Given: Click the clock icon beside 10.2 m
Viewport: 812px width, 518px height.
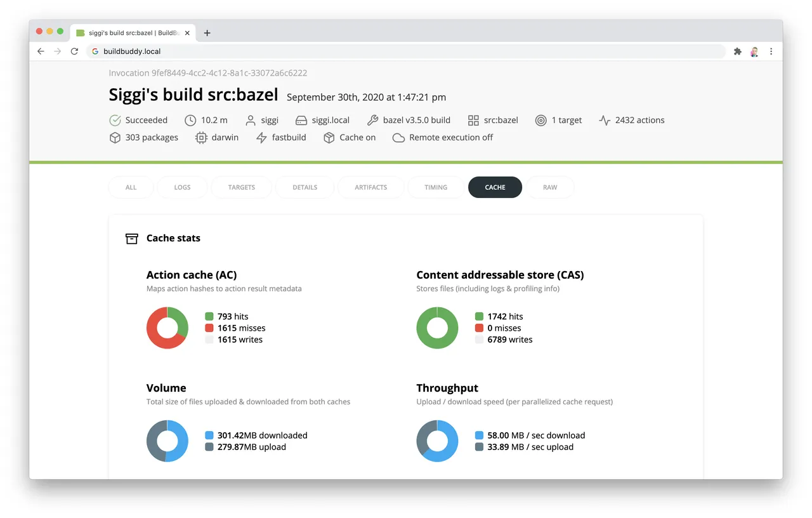Looking at the screenshot, I should pyautogui.click(x=190, y=120).
